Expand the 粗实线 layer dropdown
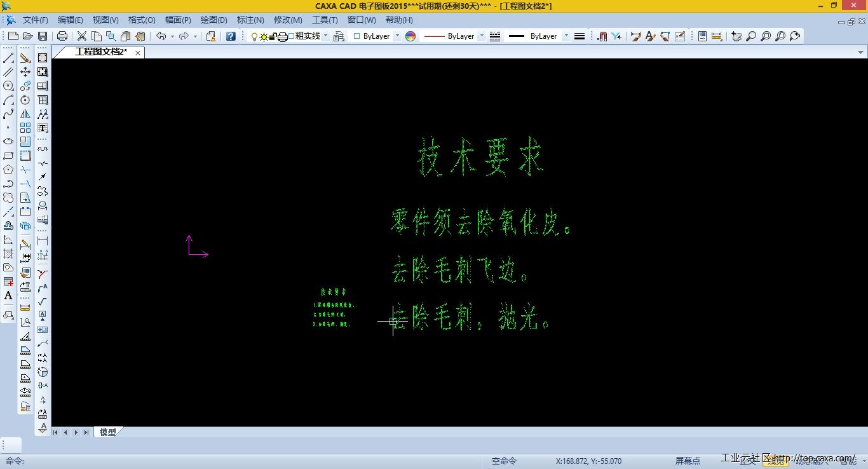 point(325,36)
